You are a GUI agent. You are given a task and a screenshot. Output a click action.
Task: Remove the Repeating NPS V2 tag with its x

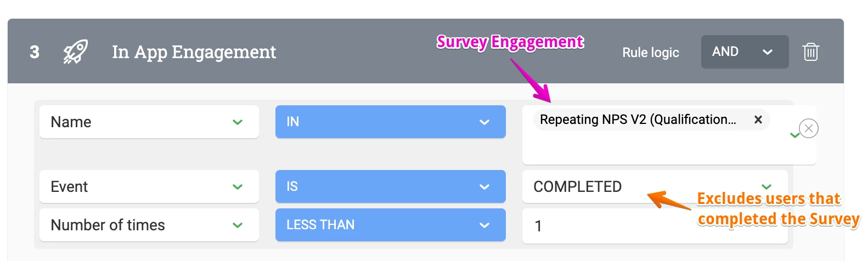[758, 120]
